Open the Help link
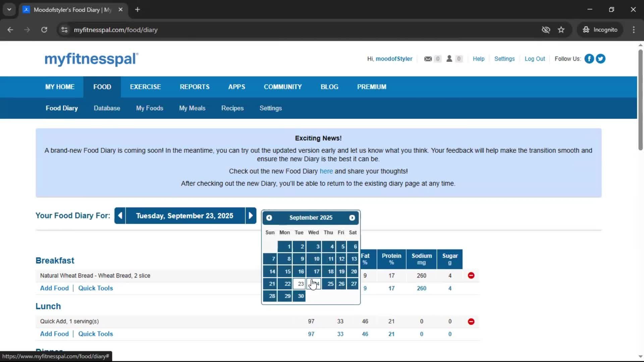 point(479,59)
